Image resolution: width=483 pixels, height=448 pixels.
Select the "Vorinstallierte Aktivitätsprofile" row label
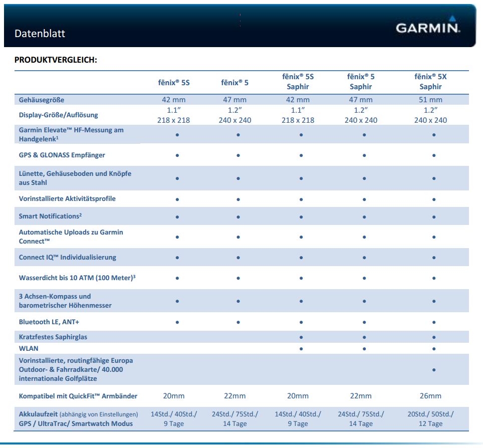pyautogui.click(x=67, y=199)
